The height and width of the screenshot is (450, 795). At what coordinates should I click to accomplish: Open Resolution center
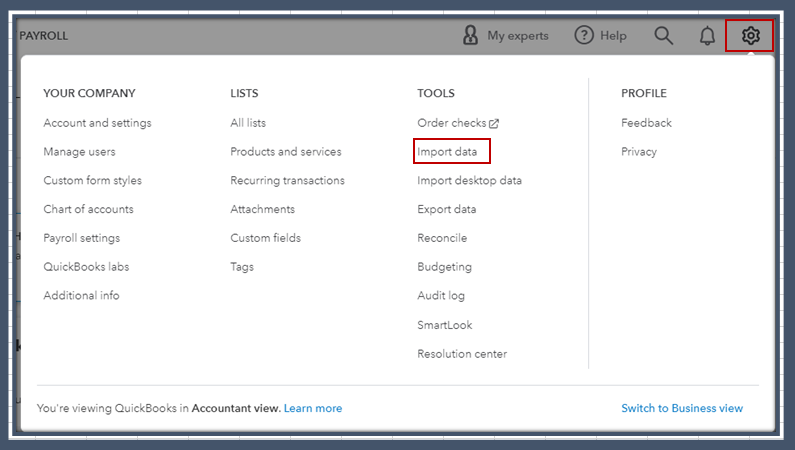[462, 354]
